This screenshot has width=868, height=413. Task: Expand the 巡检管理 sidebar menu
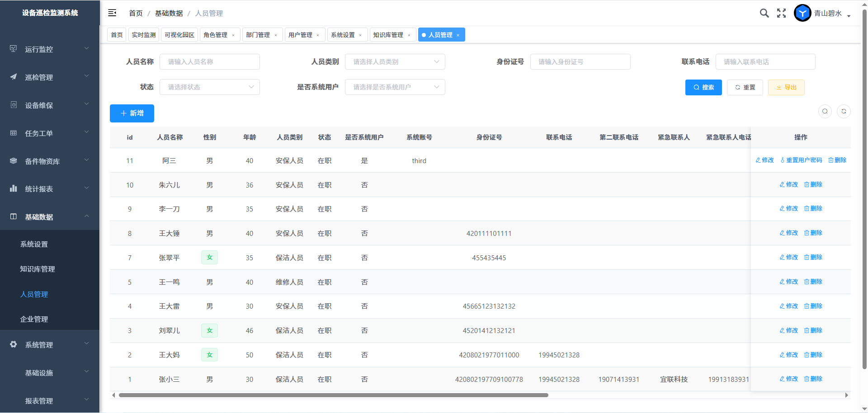[x=50, y=77]
